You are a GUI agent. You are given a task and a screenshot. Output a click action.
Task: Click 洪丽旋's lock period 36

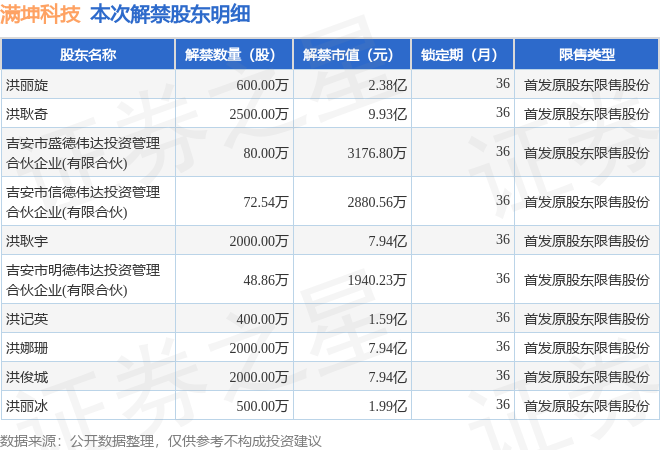[503, 83]
